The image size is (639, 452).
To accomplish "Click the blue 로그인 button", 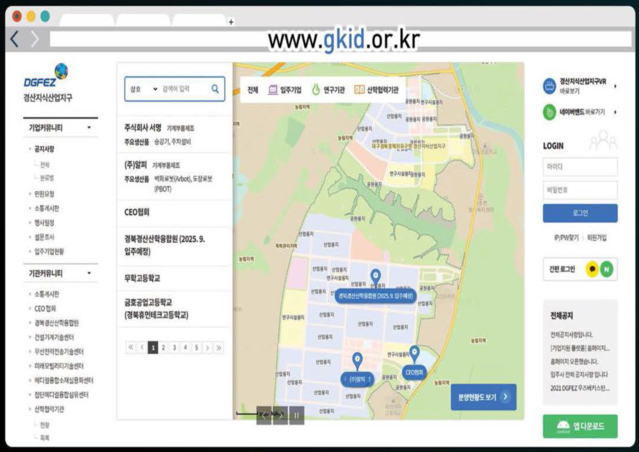I will pos(579,213).
